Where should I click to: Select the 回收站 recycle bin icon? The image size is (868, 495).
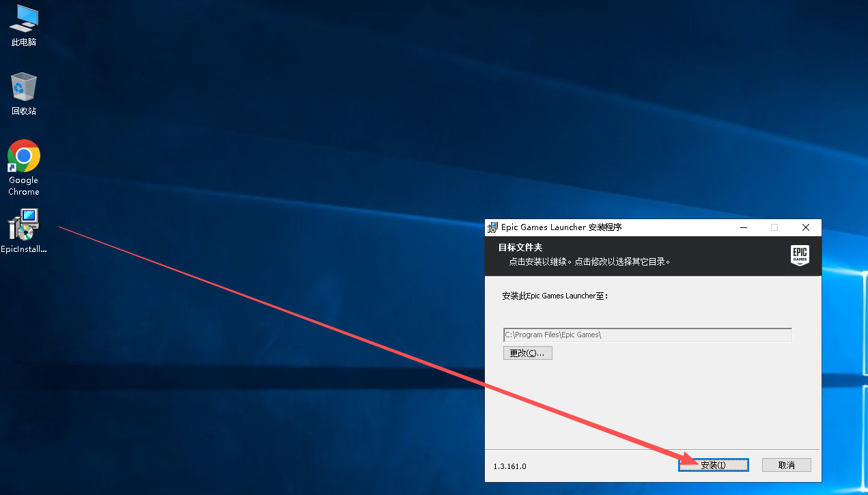tap(23, 87)
